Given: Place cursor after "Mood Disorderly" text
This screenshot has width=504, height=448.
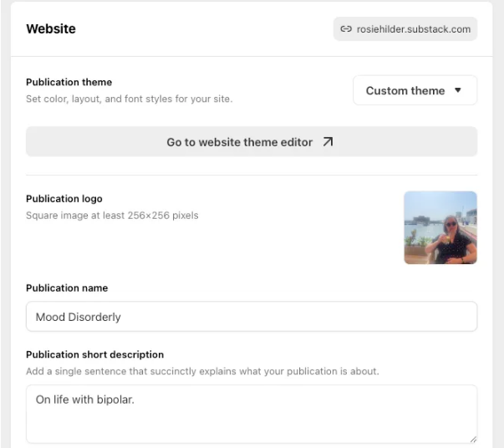Looking at the screenshot, I should pyautogui.click(x=123, y=318).
